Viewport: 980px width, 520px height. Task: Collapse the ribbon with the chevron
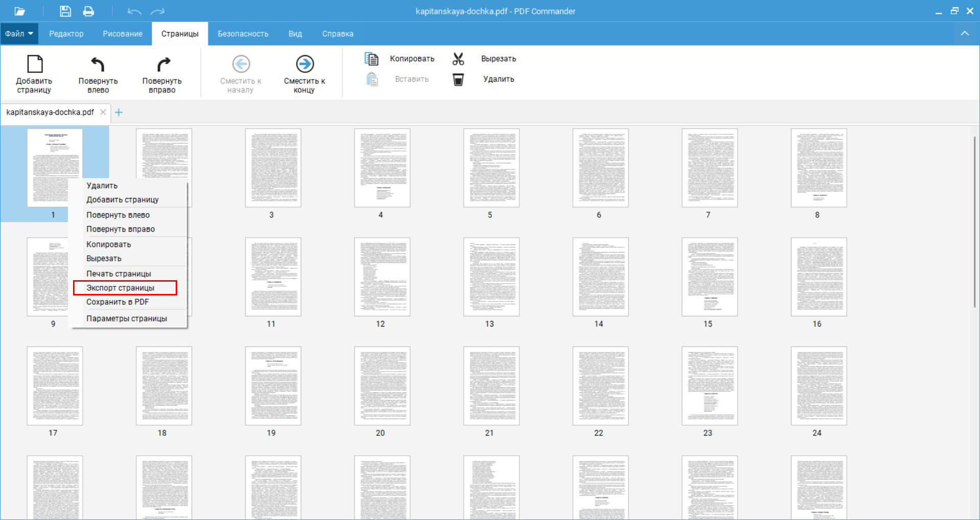965,34
